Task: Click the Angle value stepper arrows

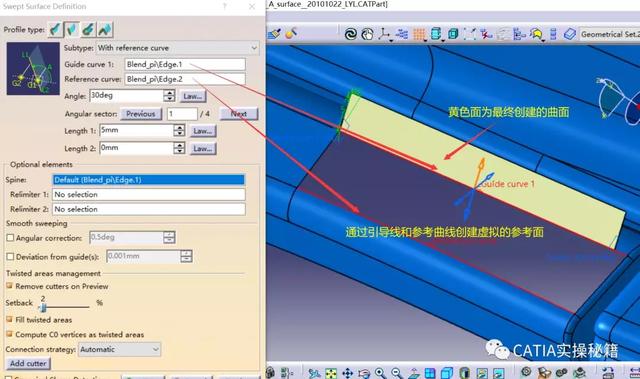Action: 169,96
